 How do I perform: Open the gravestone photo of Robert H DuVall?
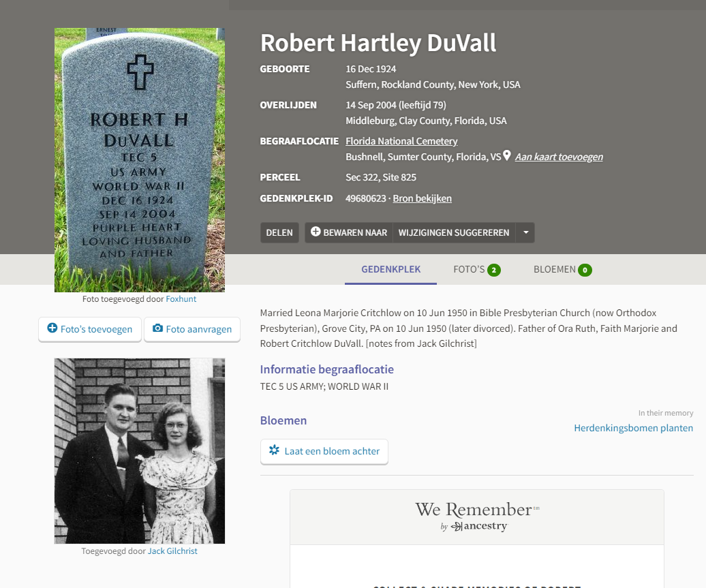140,160
